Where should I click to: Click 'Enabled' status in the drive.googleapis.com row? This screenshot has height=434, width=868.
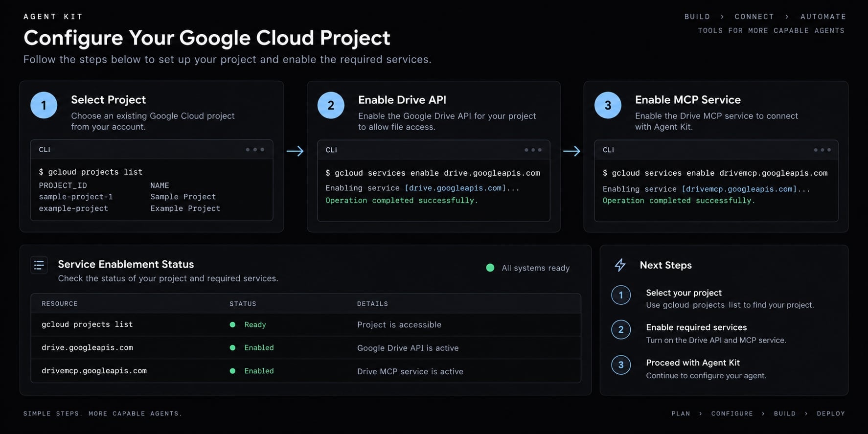click(x=259, y=348)
